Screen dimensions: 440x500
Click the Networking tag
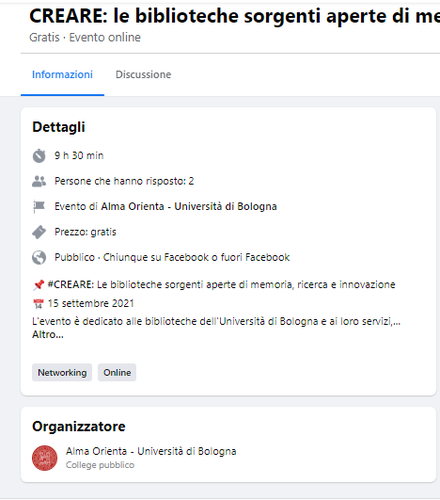(x=62, y=372)
